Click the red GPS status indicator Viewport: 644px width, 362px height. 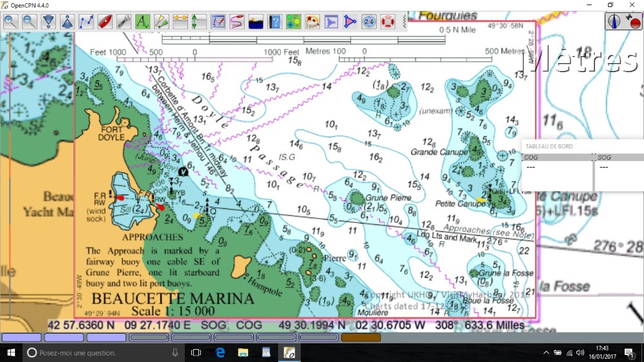633,21
